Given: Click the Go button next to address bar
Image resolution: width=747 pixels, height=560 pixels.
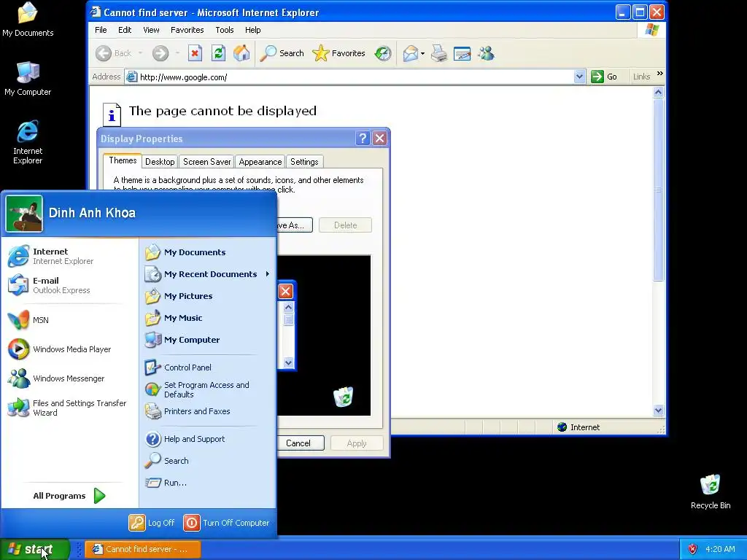Looking at the screenshot, I should [x=604, y=77].
